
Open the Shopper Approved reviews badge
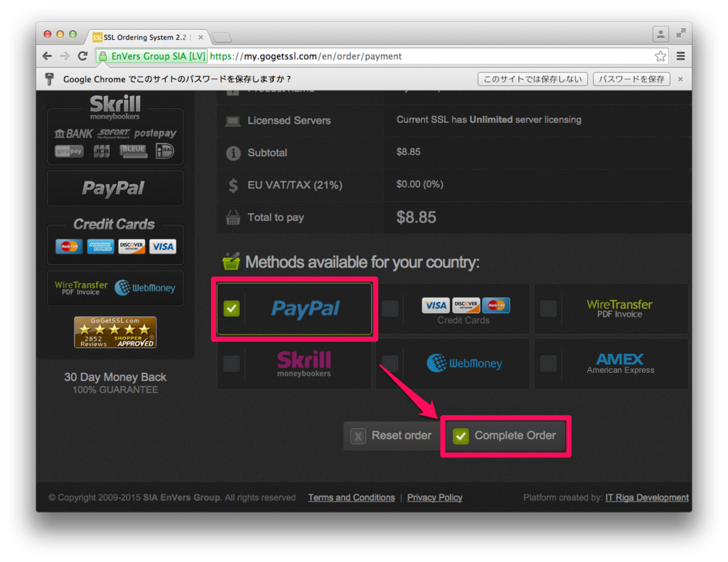click(115, 332)
